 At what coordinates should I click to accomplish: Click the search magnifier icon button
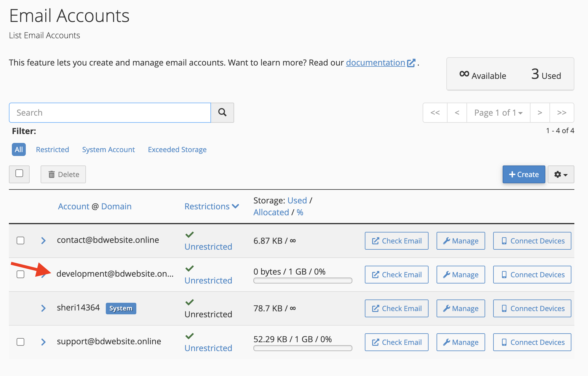coord(222,112)
